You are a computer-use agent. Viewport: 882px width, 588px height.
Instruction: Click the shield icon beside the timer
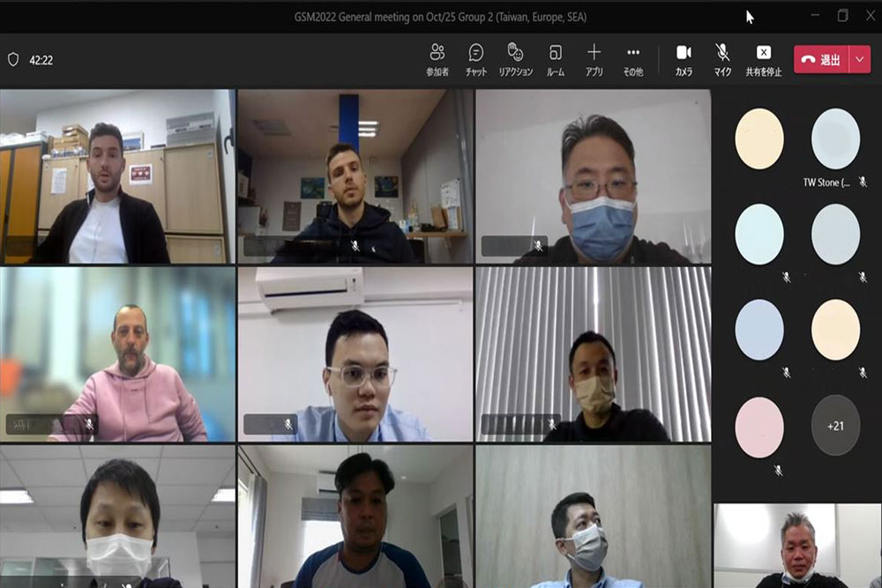(x=13, y=60)
